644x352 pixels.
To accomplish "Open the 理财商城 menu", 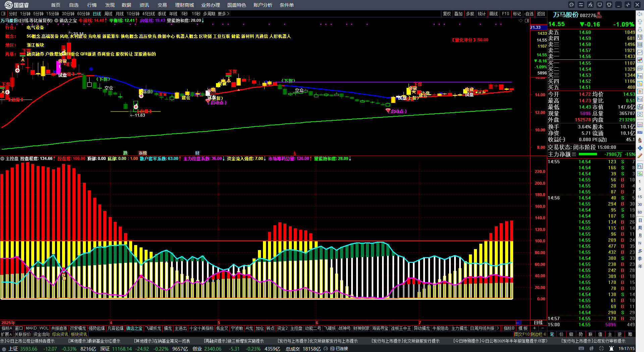I will pos(184,5).
